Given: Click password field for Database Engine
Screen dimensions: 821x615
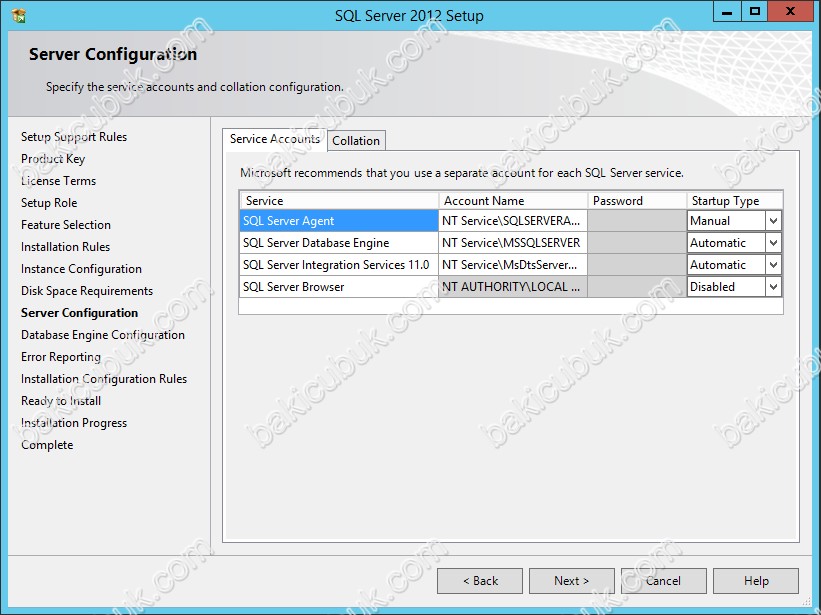Looking at the screenshot, I should (x=637, y=243).
